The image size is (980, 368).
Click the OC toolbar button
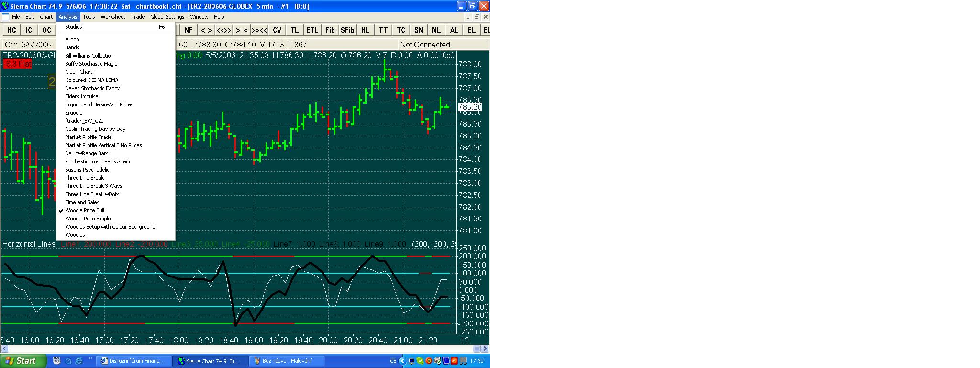(x=46, y=30)
